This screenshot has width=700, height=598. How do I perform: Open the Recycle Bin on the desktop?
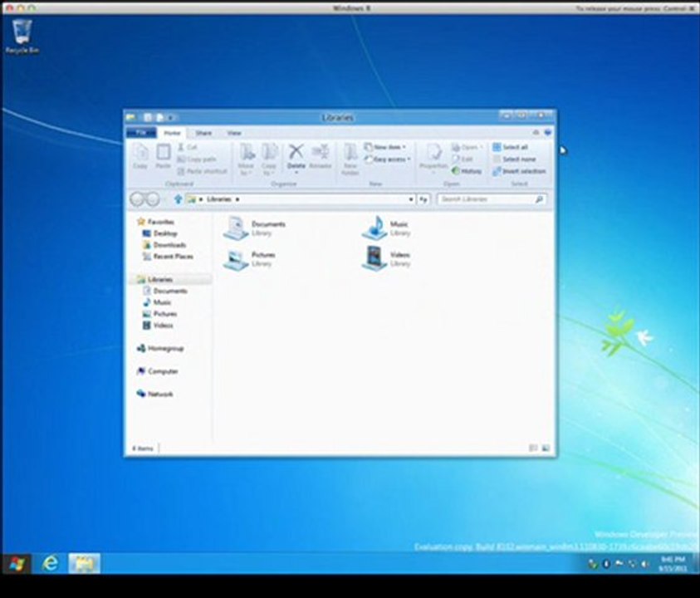coord(22,37)
